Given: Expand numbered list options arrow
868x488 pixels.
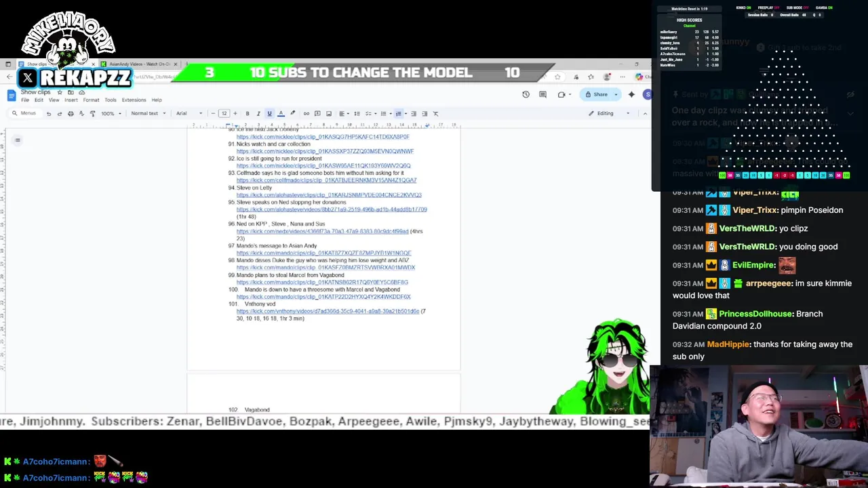Looking at the screenshot, I should [x=405, y=114].
